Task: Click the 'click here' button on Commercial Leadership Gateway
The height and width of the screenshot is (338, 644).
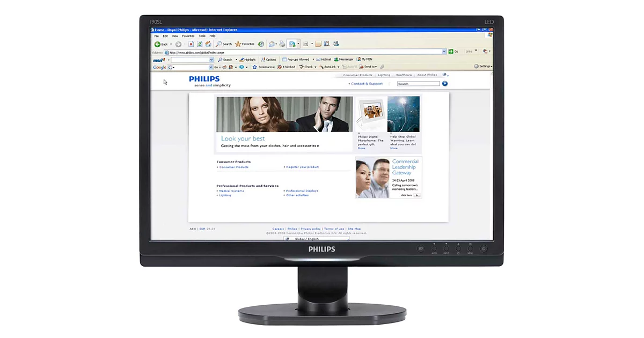Action: click(x=410, y=195)
